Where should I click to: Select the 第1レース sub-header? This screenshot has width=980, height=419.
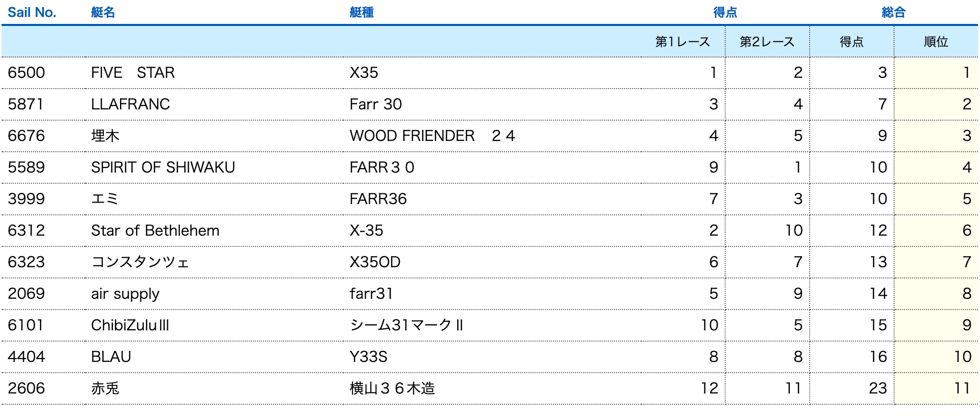682,42
